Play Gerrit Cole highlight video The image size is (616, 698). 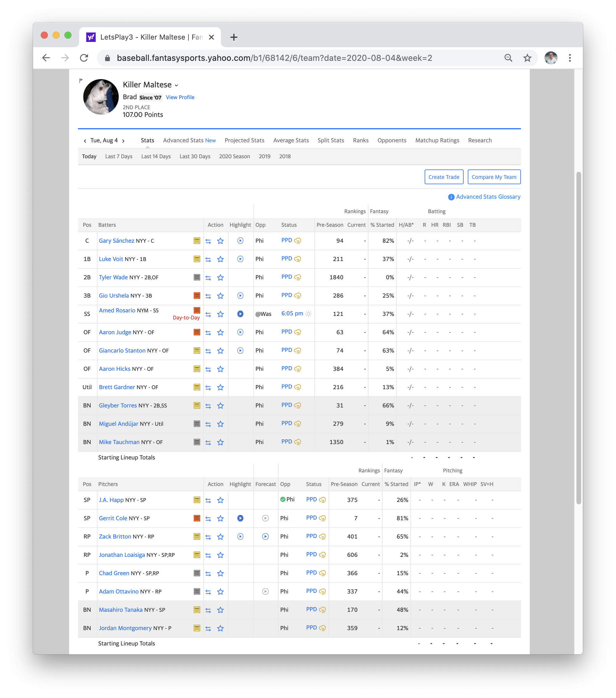coord(240,518)
